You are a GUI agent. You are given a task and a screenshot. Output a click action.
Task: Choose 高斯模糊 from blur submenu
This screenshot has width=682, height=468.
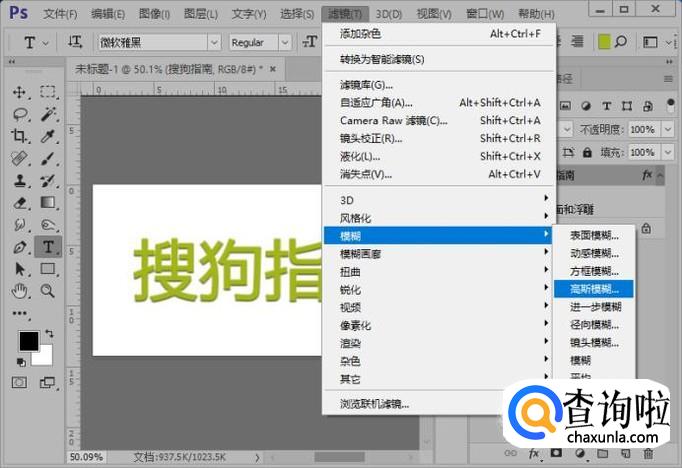click(594, 289)
